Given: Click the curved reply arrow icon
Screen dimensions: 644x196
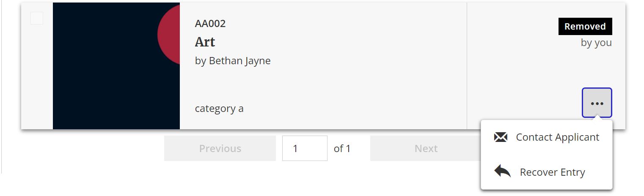Looking at the screenshot, I should [502, 171].
